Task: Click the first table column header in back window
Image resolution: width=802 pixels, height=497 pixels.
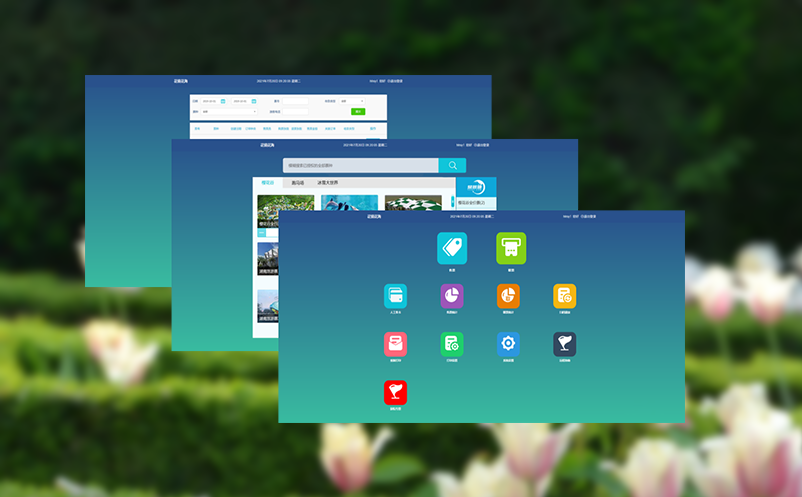Action: pyautogui.click(x=197, y=128)
